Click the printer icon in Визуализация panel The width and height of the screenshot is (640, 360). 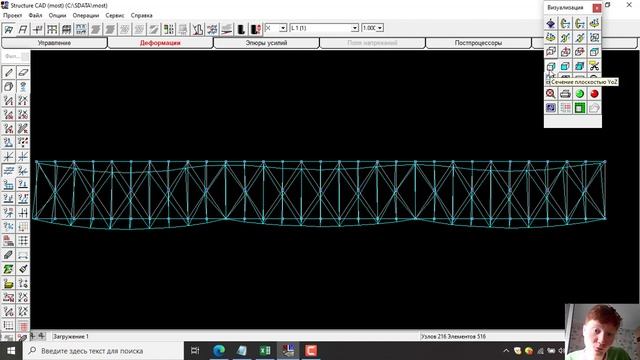click(565, 93)
